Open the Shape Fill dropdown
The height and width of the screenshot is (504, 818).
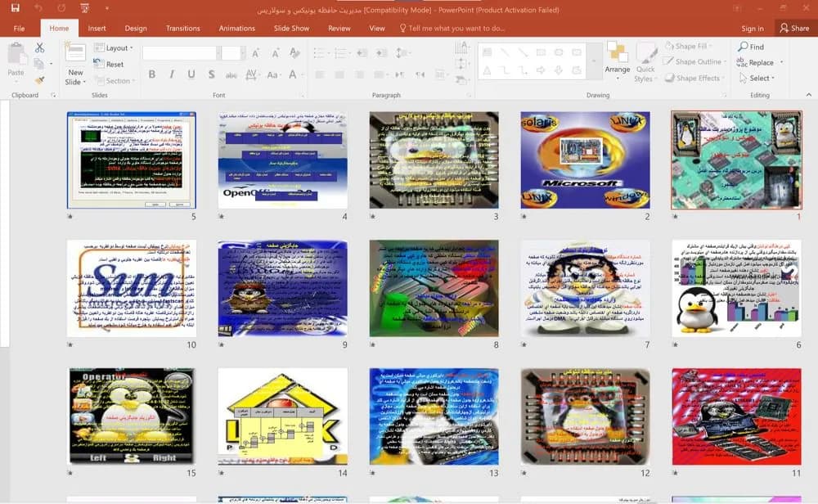pyautogui.click(x=689, y=46)
